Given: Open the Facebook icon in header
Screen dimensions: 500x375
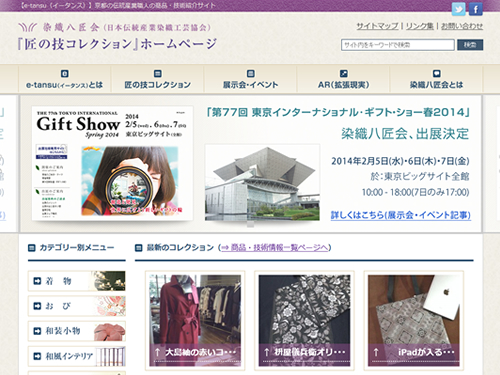Looking at the screenshot, I should 476,9.
